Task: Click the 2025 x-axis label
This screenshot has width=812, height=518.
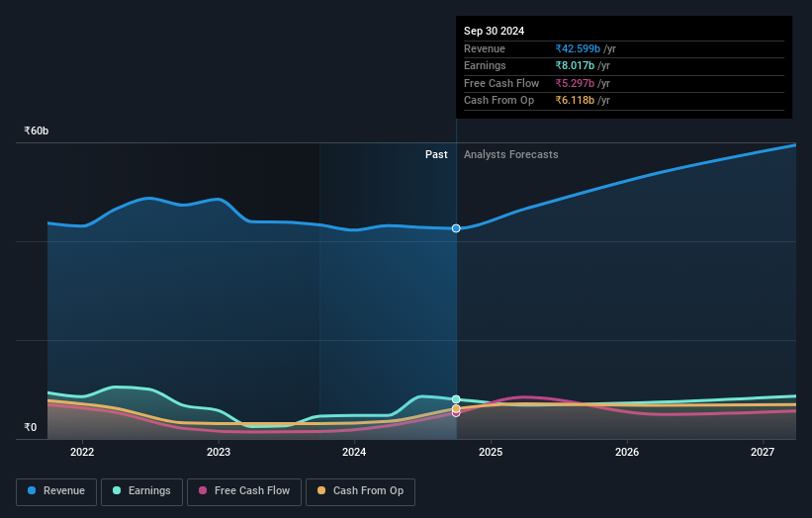Action: pos(491,452)
